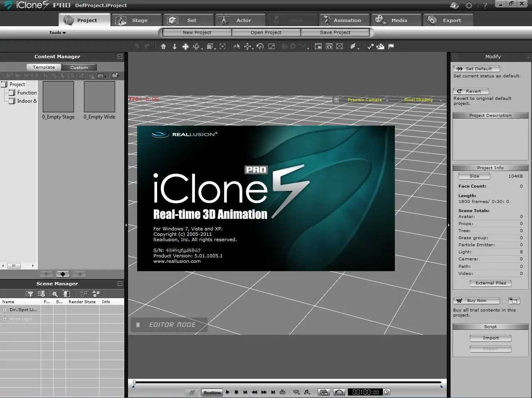Click the timeline panel icon
Image resolution: width=532 pixels, height=398 pixels.
(x=324, y=392)
